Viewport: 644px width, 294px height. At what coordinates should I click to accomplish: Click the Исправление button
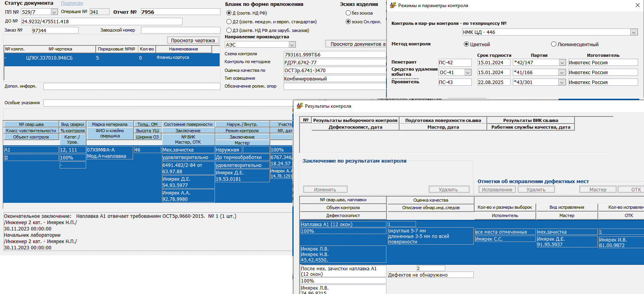[497, 190]
